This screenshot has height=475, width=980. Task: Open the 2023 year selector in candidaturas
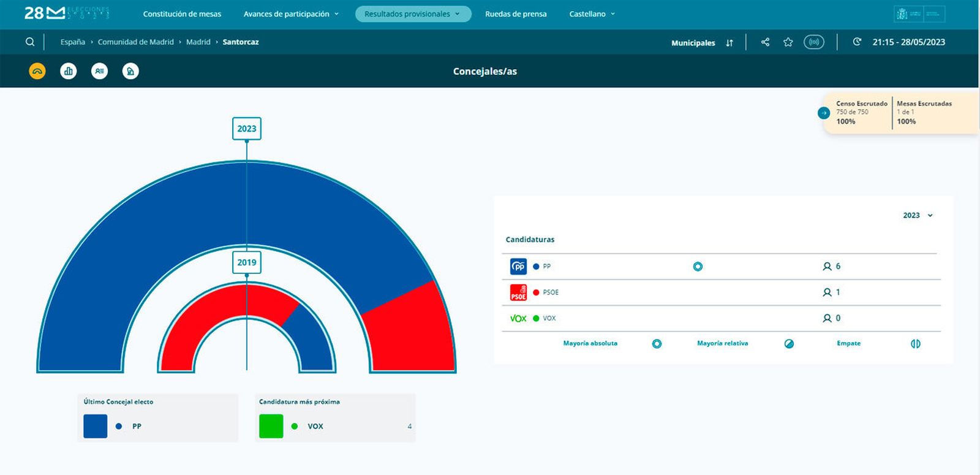click(x=918, y=215)
